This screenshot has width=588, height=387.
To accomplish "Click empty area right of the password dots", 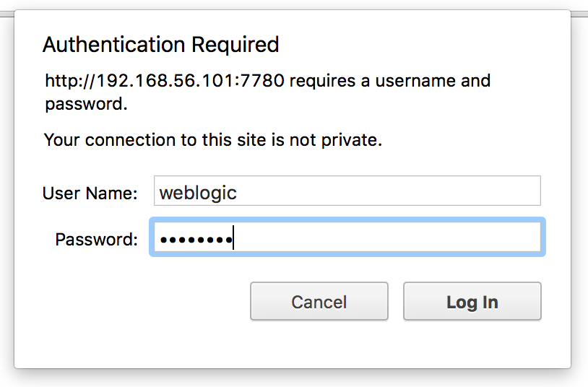I will click(390, 238).
